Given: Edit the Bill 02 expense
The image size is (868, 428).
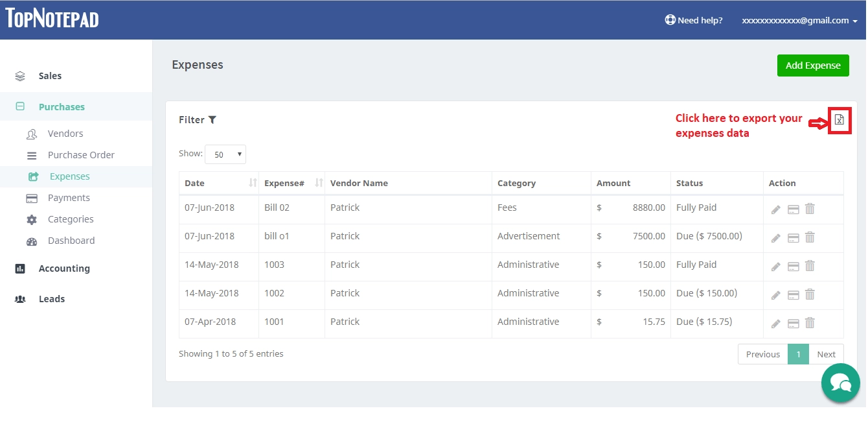Looking at the screenshot, I should click(x=776, y=209).
